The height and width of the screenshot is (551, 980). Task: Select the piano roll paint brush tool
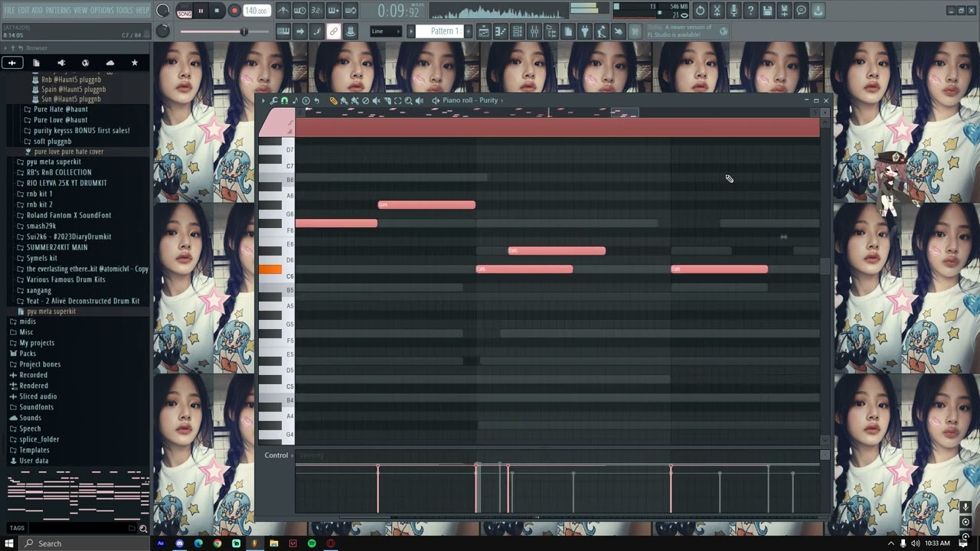pyautogui.click(x=344, y=101)
